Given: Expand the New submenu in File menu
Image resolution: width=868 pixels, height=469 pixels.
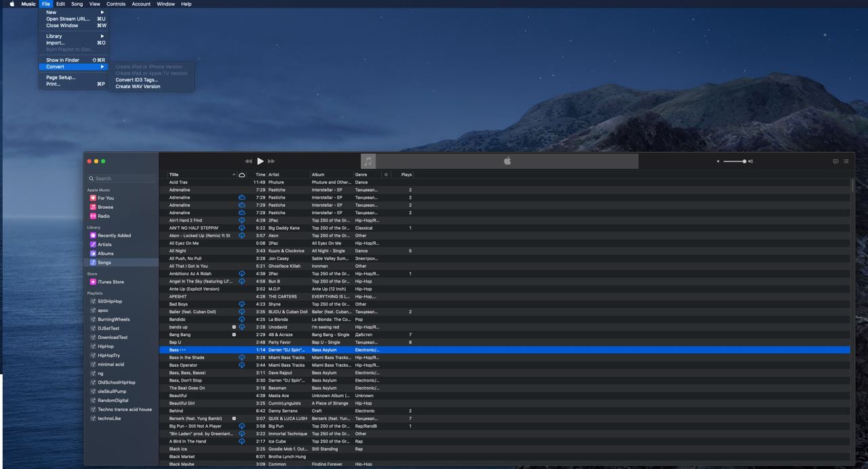Looking at the screenshot, I should [x=75, y=12].
